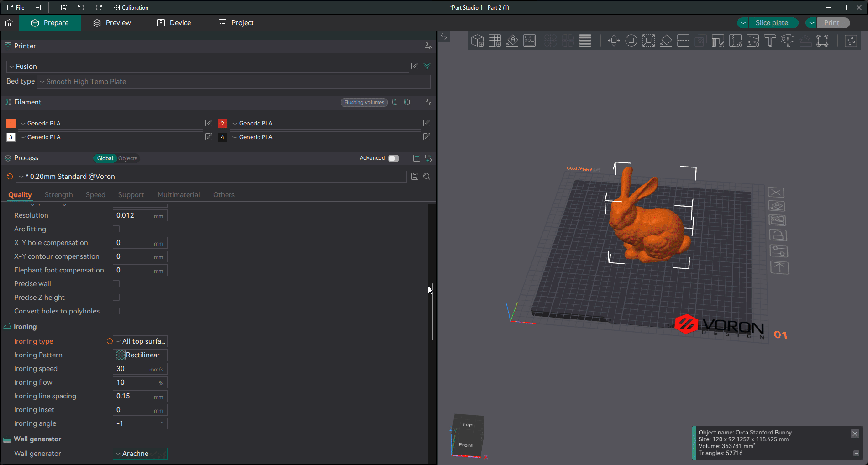
Task: Open the Color painting tool
Action: [x=753, y=41]
